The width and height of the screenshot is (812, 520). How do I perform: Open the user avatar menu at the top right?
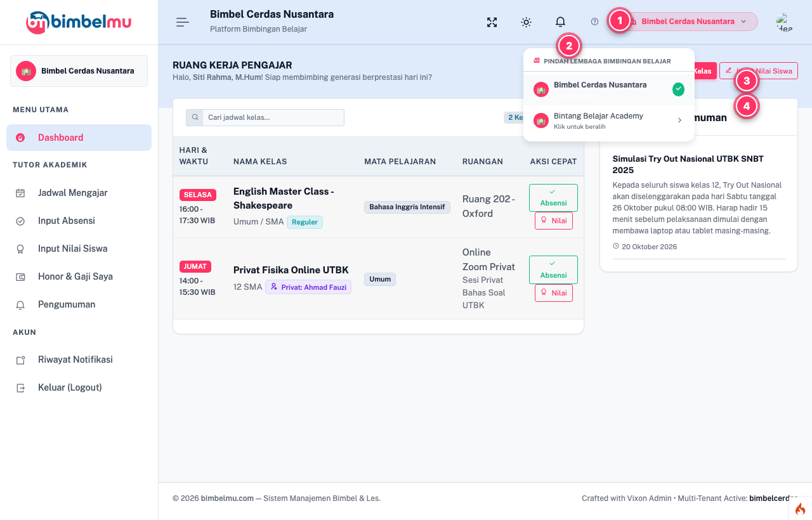pos(784,22)
